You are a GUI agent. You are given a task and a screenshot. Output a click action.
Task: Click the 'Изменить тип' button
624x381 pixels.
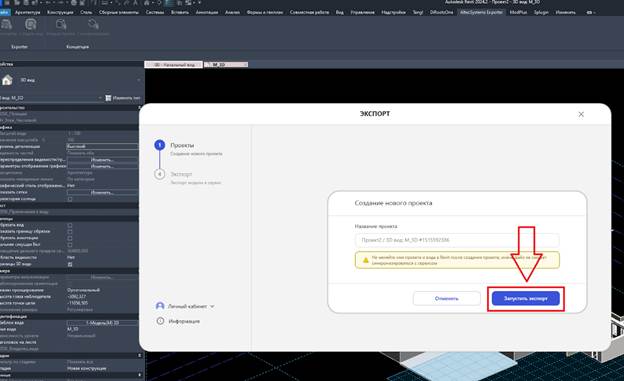point(123,98)
